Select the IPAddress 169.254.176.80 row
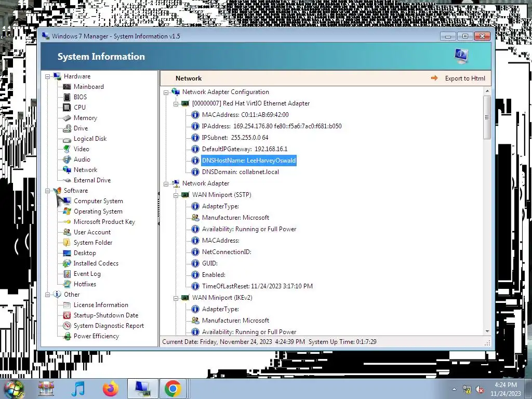532x399 pixels. coord(271,126)
